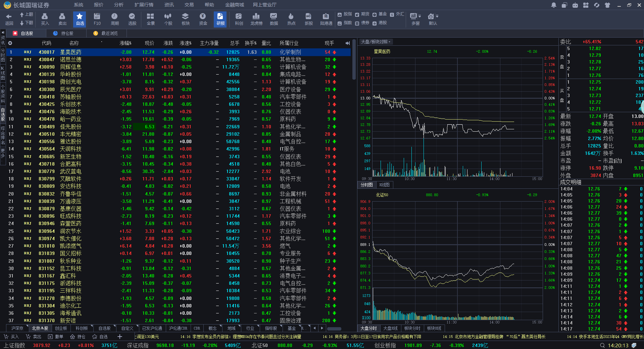Click the search magnifier in status bar
644x349 pixels.
(x=602, y=345)
